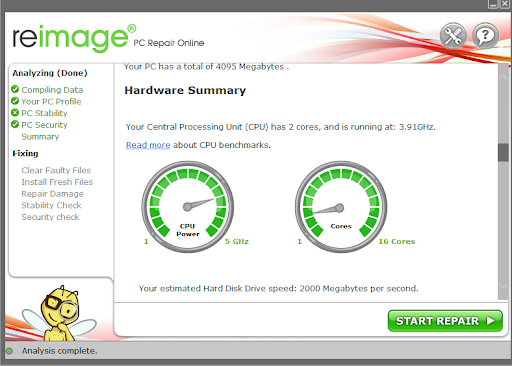Select Clear Faulty Files step
This screenshot has height=366, width=512.
56,170
